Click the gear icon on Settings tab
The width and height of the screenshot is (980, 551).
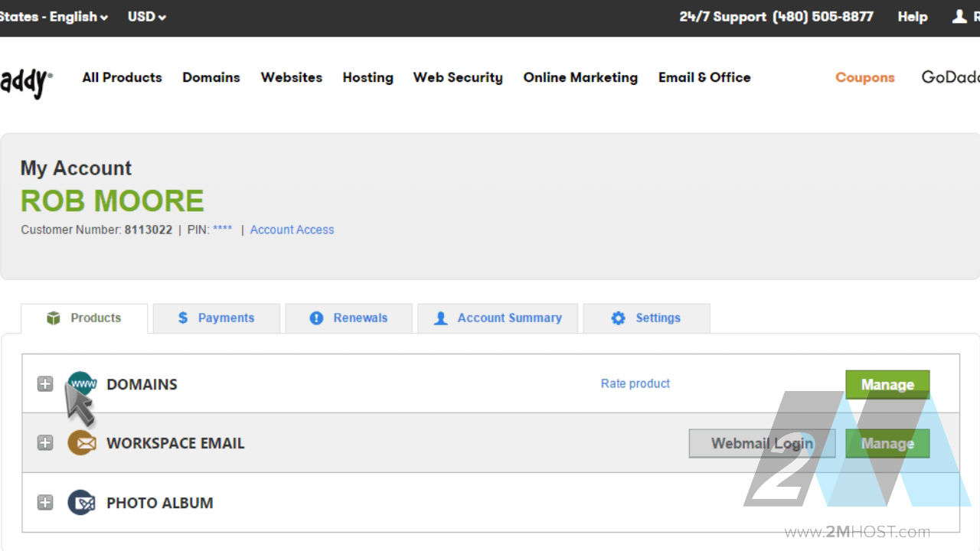pos(618,318)
